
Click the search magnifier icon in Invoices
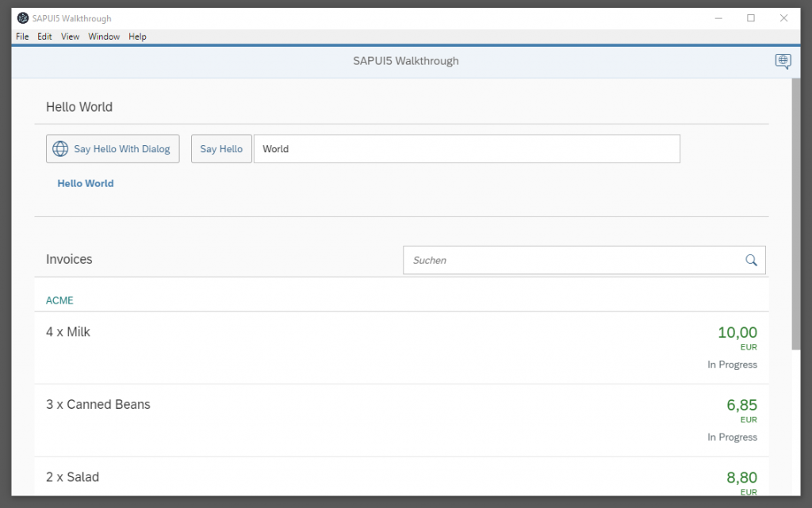[751, 260]
